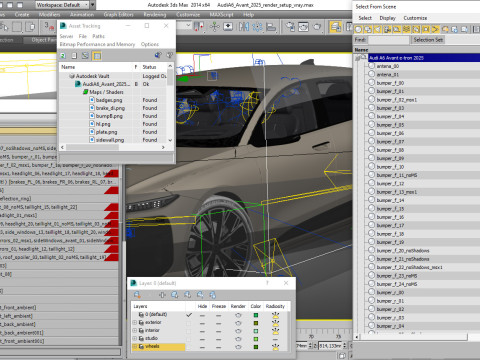The width and height of the screenshot is (480, 360).
Task: Open Status Log icon in Asset Tracking
Action: [74, 56]
